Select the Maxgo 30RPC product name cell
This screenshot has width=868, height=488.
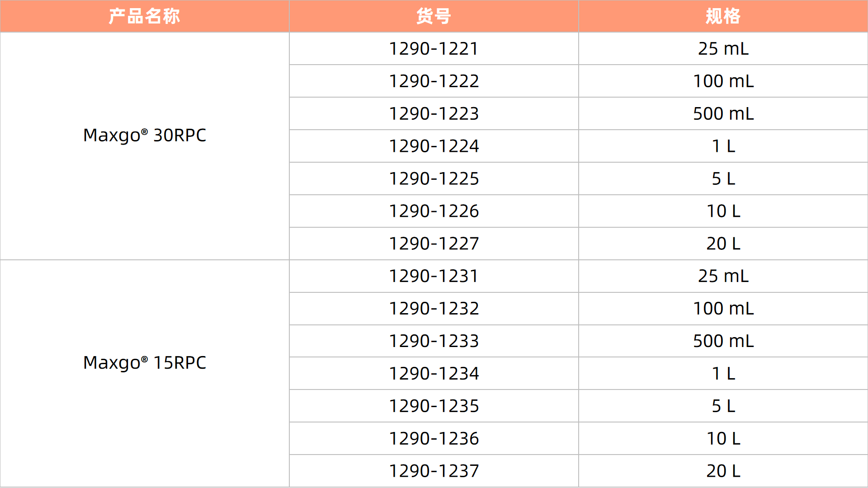[145, 135]
